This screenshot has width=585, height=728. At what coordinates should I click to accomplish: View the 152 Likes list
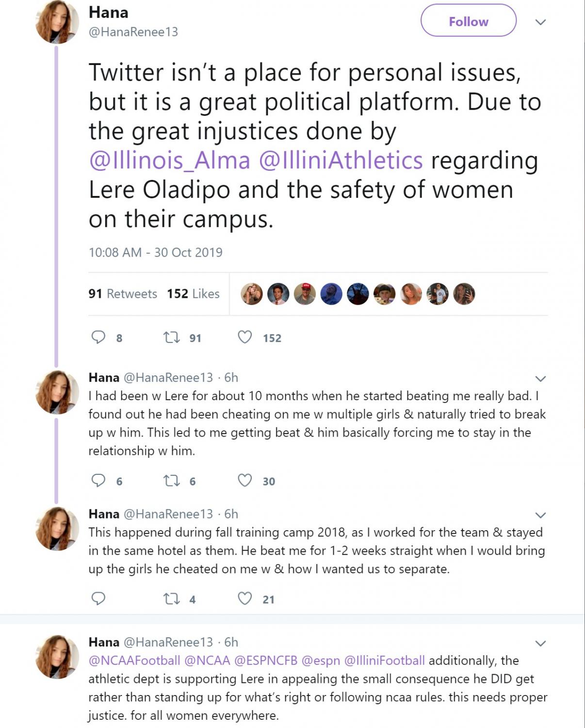coord(193,294)
